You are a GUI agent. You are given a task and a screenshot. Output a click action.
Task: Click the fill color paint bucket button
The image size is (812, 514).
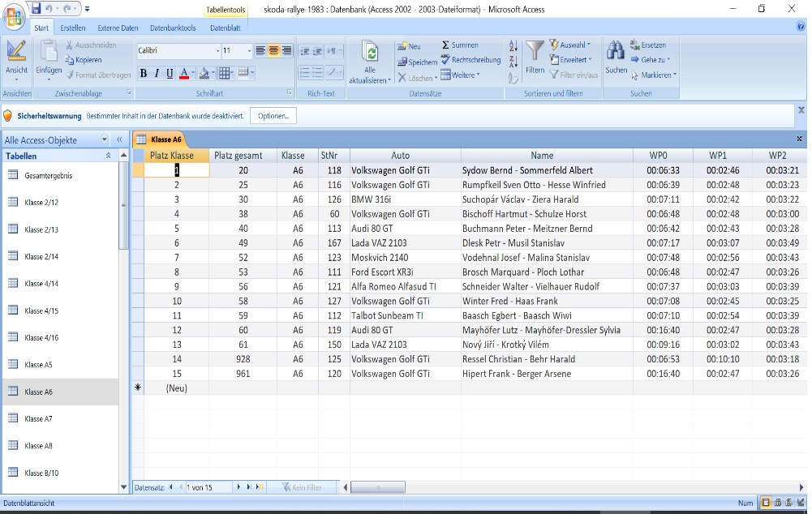pyautogui.click(x=204, y=74)
